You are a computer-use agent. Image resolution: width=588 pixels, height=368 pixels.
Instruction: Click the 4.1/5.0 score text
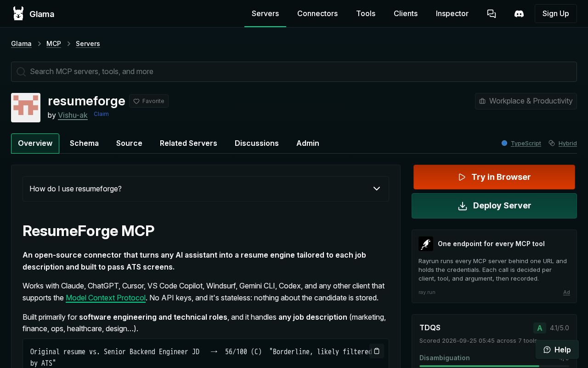(560, 328)
